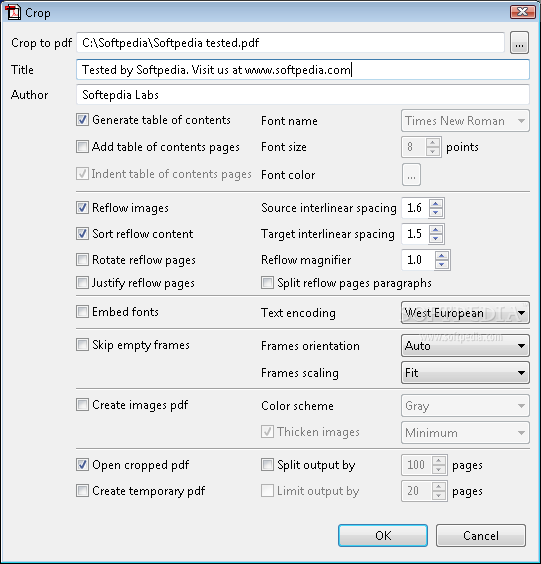Increase Split output pages value 100

pyautogui.click(x=439, y=460)
